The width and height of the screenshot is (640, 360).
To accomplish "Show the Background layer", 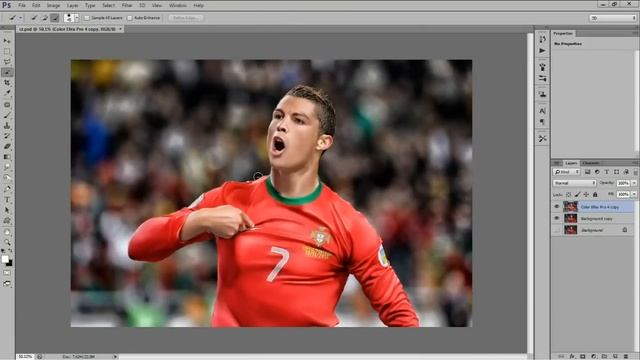I will 556,230.
